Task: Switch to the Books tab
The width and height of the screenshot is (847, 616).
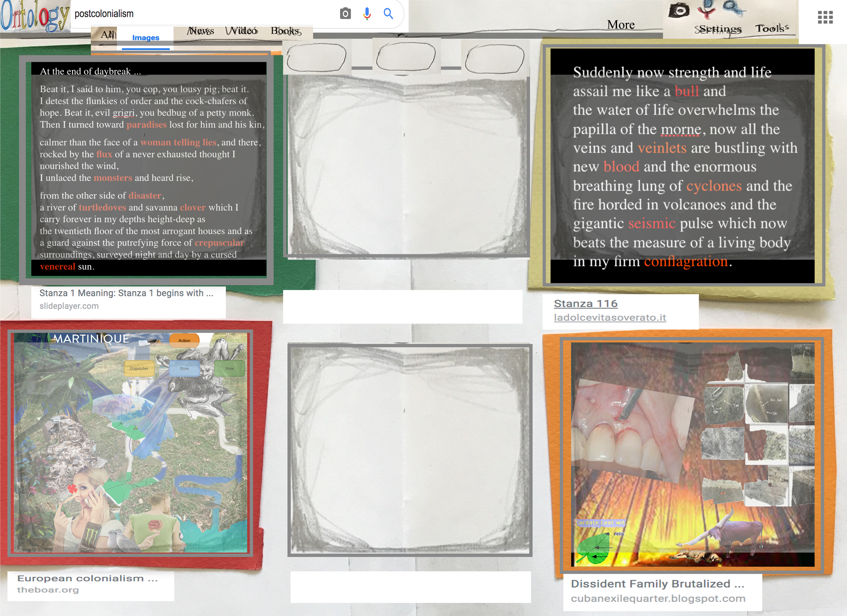Action: pos(286,31)
